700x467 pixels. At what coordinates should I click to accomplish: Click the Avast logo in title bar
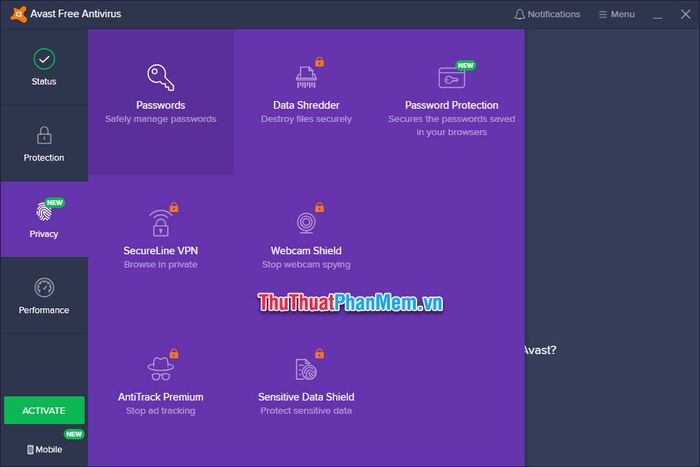click(18, 14)
